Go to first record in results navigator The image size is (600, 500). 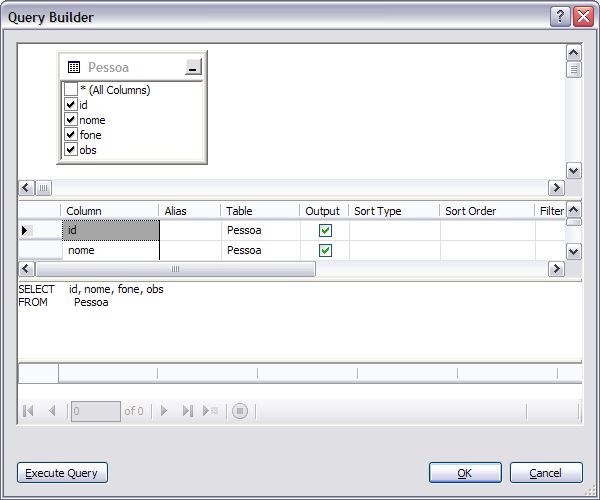coord(28,411)
